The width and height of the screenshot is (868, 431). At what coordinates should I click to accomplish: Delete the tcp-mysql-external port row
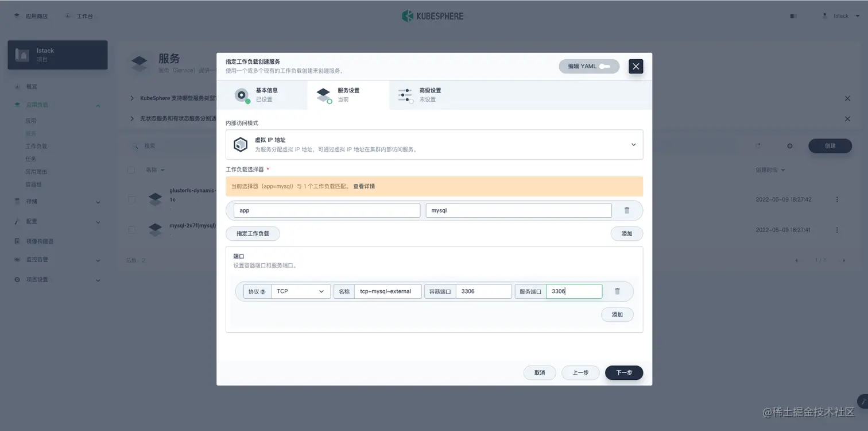click(618, 291)
